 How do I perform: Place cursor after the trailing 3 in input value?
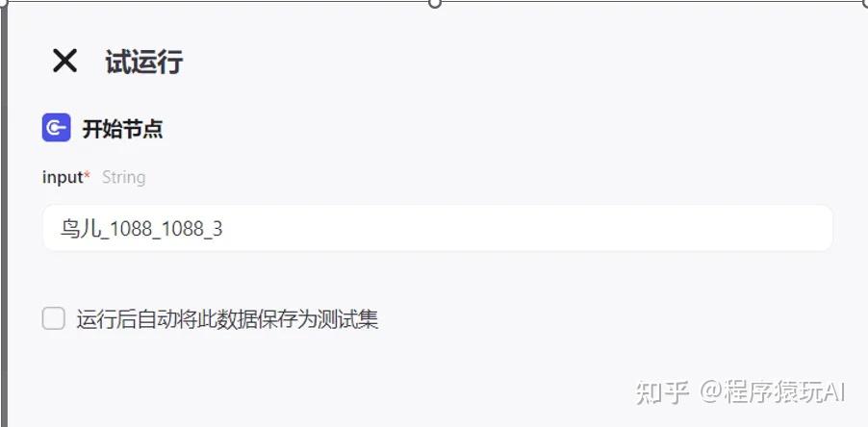click(x=223, y=229)
